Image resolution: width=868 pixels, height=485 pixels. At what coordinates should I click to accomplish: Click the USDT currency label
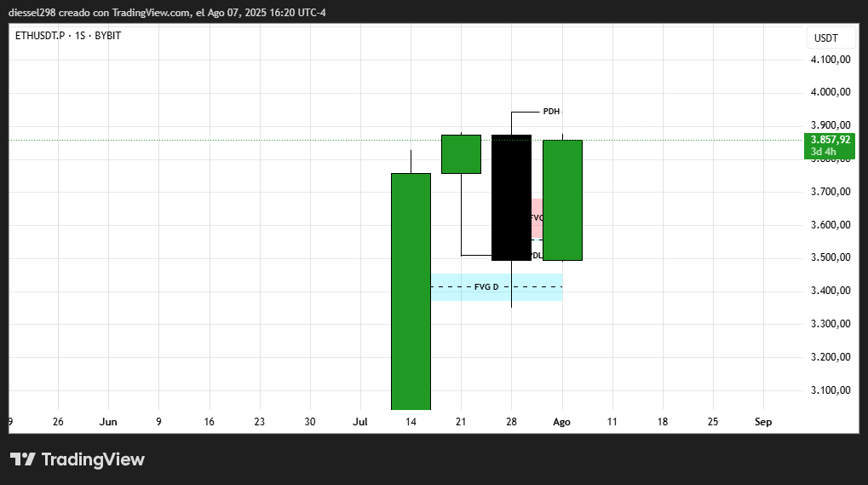click(825, 38)
